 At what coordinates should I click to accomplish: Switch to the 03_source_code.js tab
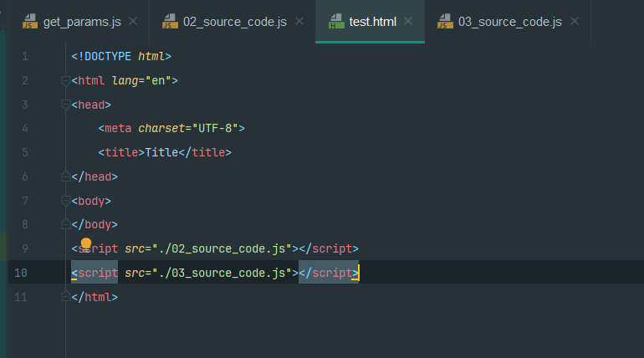coord(509,22)
